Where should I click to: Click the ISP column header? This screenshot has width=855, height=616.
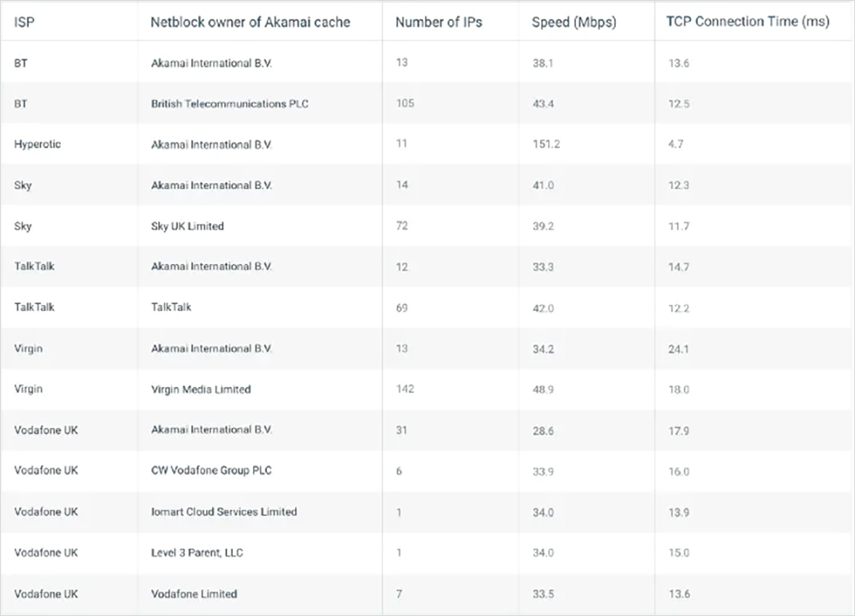[x=23, y=22]
